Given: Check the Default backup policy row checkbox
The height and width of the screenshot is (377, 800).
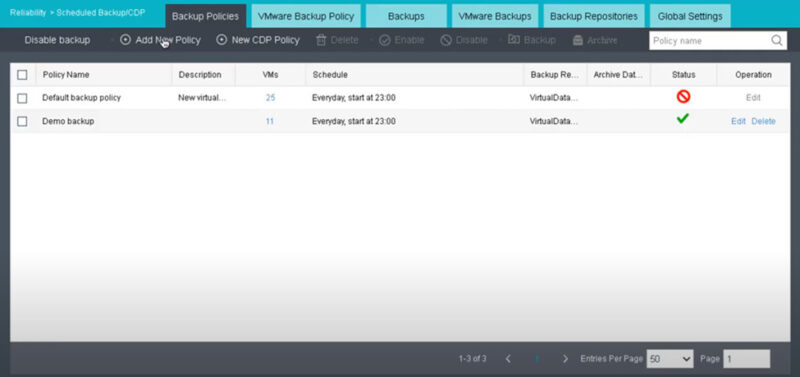Looking at the screenshot, I should (x=22, y=98).
